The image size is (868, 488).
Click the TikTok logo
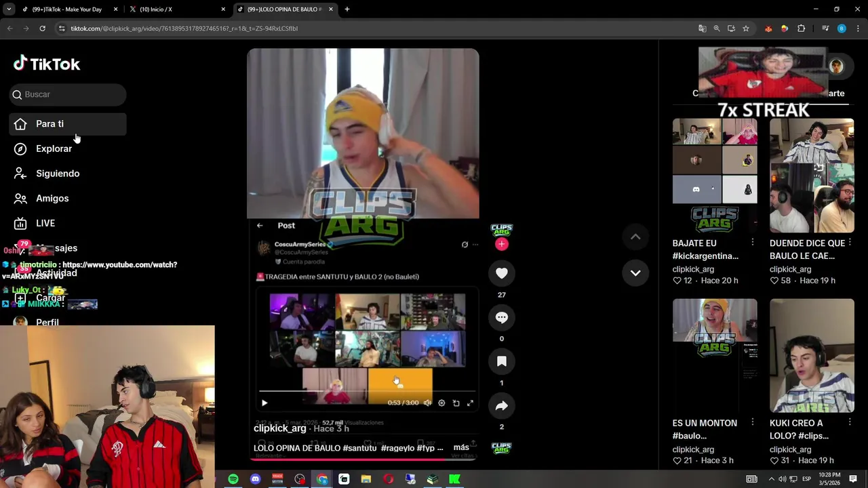[x=47, y=64]
